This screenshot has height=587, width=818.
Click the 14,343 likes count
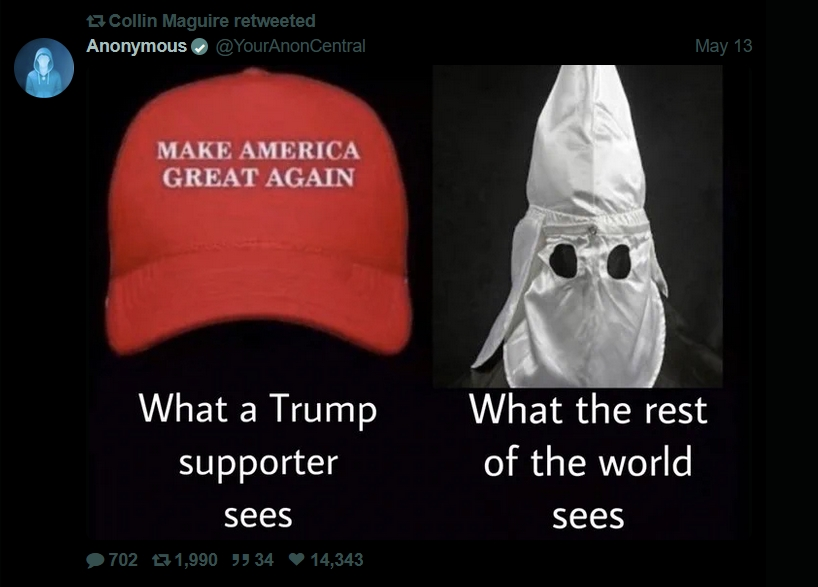coord(336,560)
